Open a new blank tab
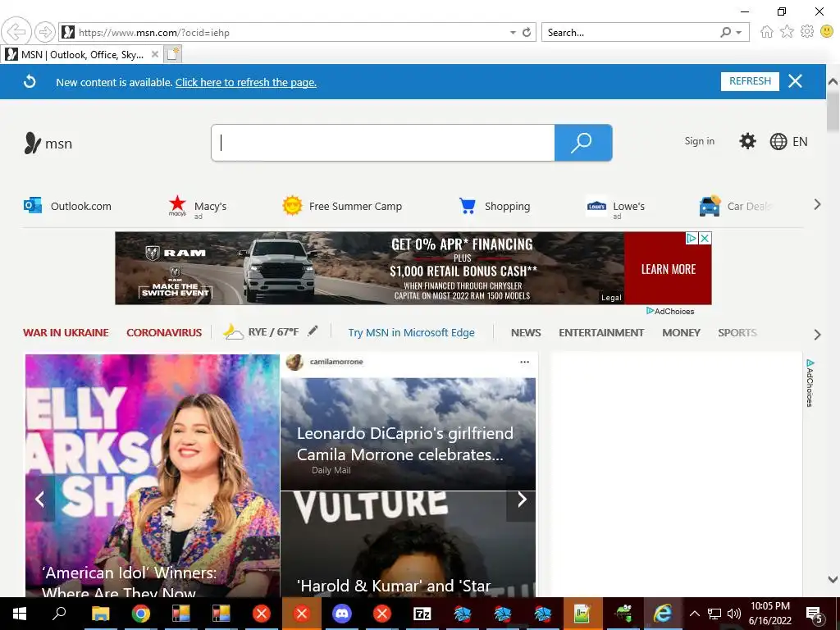Viewport: 840px width, 630px height. 172,54
